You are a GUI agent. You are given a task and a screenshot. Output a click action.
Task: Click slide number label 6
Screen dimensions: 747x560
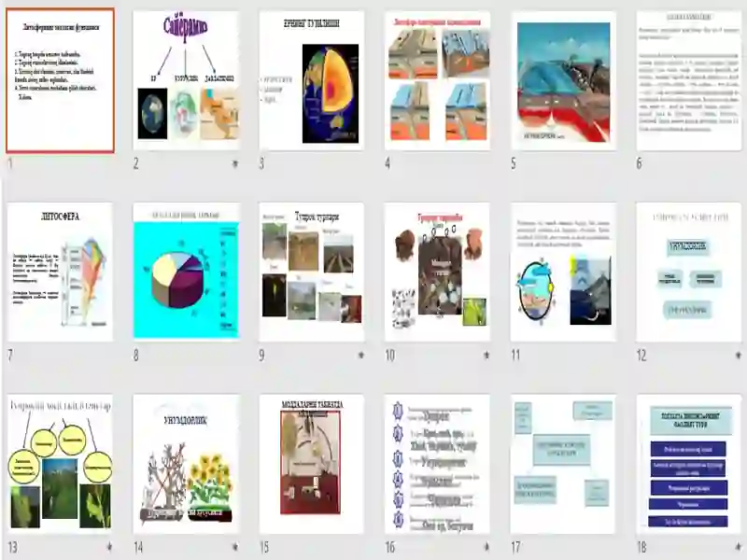click(640, 164)
